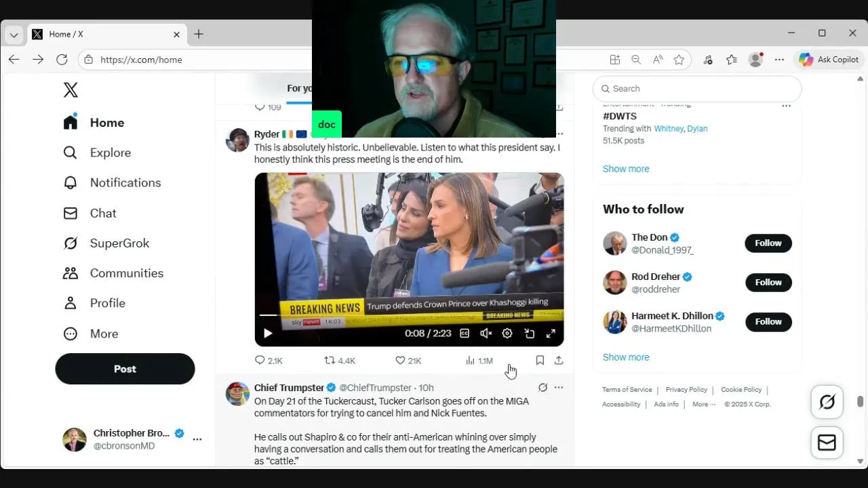Screen dimensions: 868x488
Task: Open SuperGrok in sidebar
Action: (x=106, y=243)
